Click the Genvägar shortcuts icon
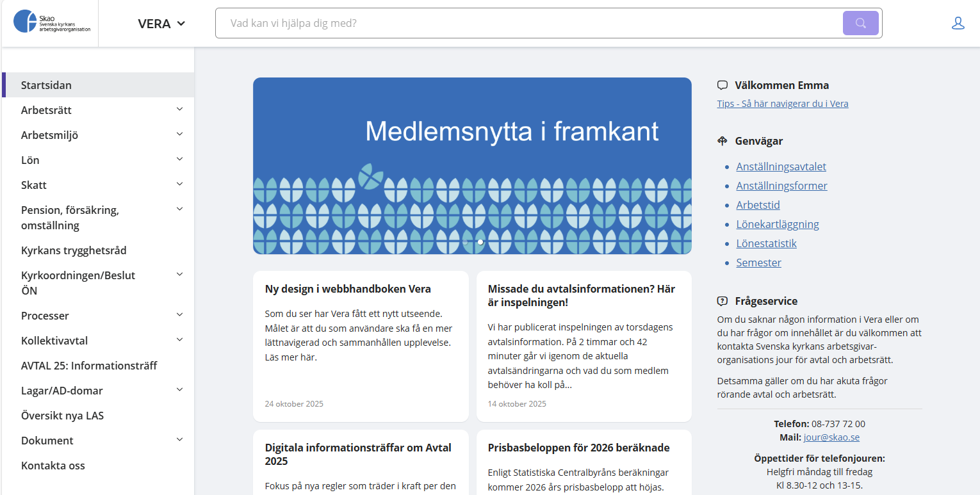This screenshot has width=980, height=495. coord(723,140)
